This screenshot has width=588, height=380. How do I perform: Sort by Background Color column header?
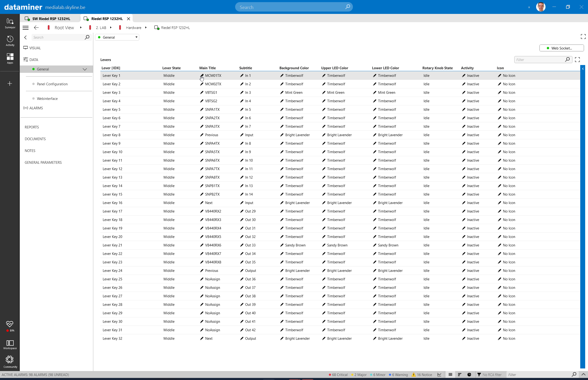coord(294,68)
